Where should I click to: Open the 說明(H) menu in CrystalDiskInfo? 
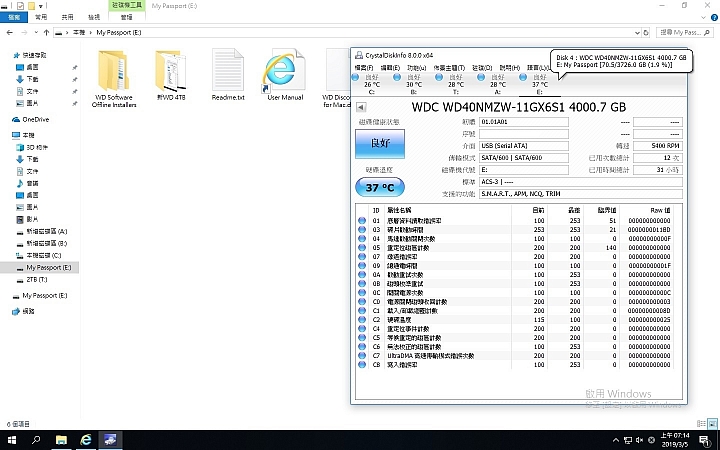[x=510, y=68]
